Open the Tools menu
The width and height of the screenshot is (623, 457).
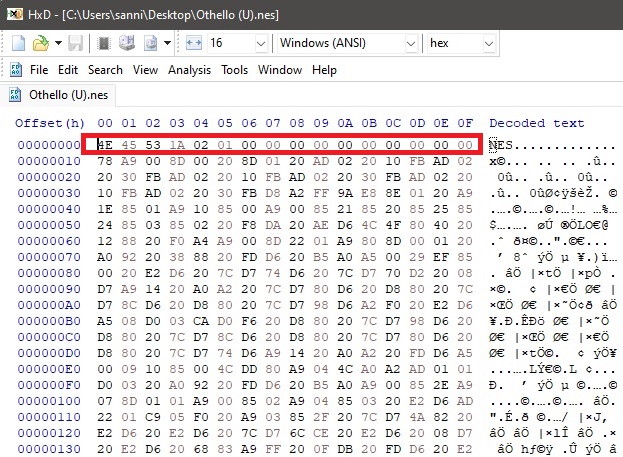click(234, 70)
